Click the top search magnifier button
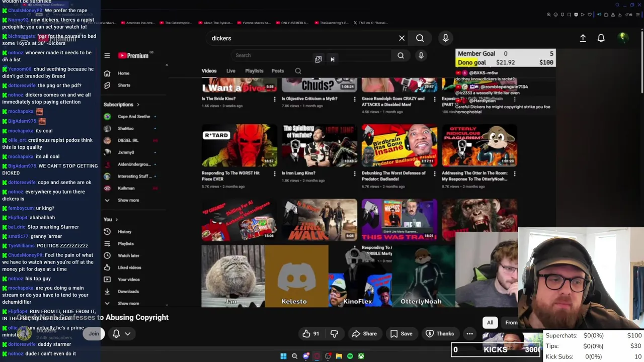Screen dimensions: 644x362 [x=420, y=38]
